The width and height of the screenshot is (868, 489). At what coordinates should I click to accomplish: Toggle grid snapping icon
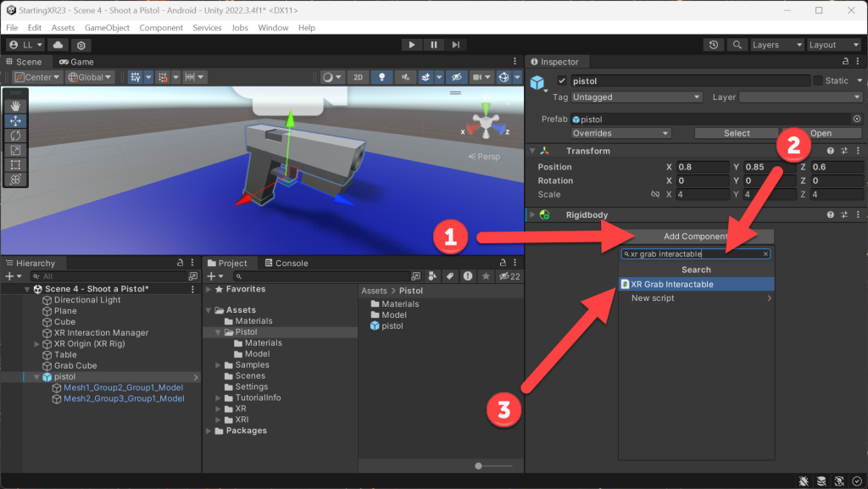(x=136, y=77)
